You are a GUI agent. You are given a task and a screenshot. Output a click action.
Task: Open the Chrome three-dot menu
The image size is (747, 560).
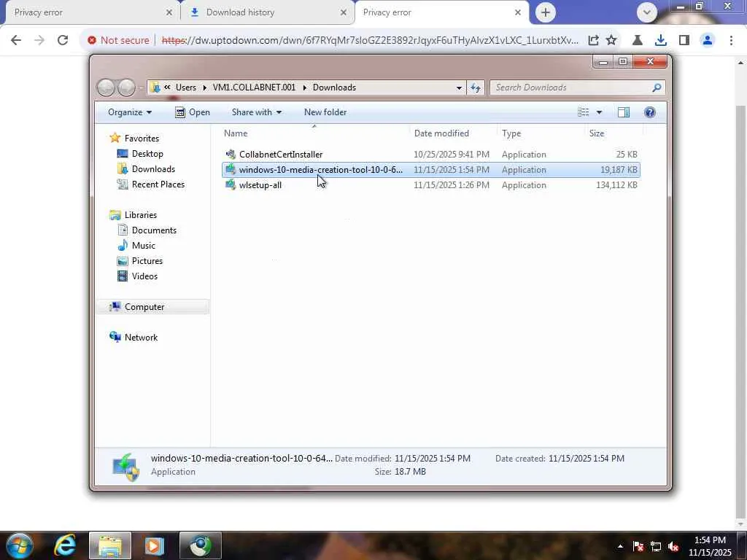pyautogui.click(x=731, y=40)
